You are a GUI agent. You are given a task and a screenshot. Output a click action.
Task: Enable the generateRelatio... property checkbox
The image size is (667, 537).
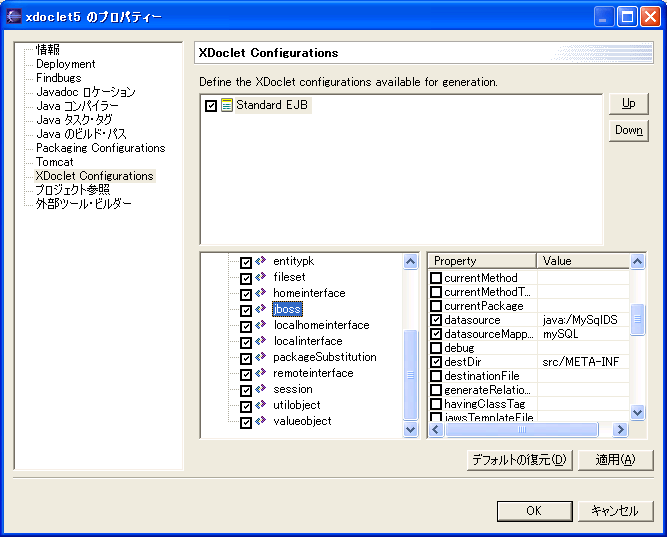436,390
